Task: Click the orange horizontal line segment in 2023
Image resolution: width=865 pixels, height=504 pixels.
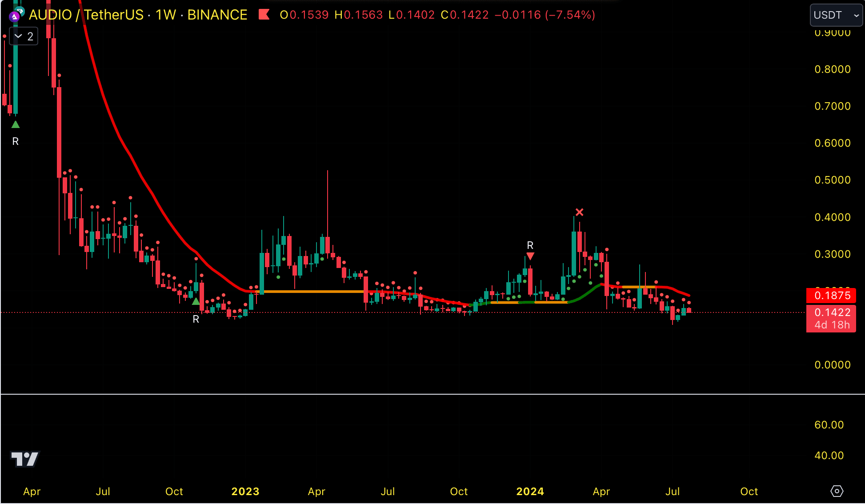Action: 311,292
